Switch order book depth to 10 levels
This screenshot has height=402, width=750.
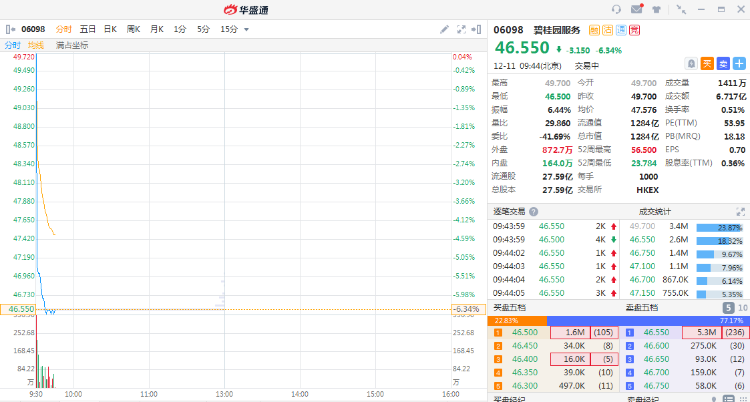(x=743, y=308)
